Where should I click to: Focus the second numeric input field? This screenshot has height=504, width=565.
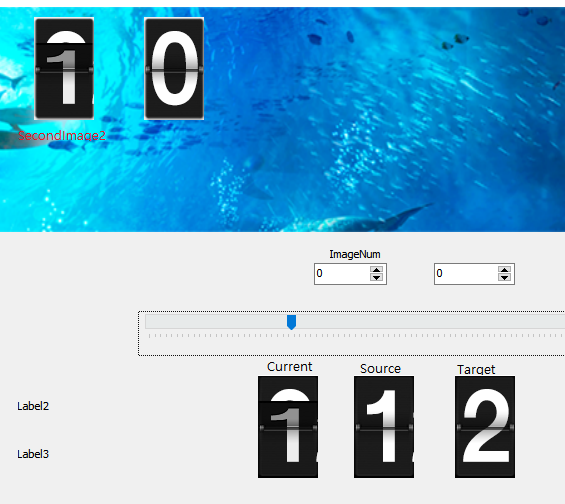[466, 274]
